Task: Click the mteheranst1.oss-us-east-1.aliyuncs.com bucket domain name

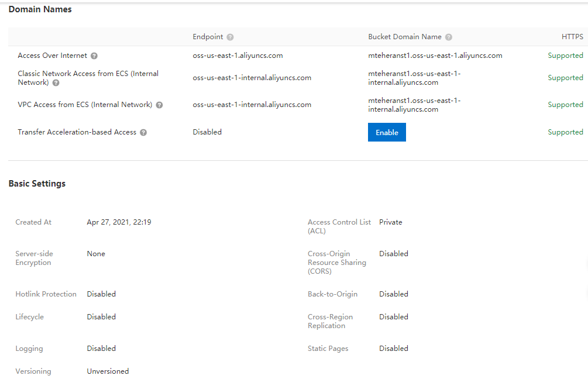Action: pos(435,56)
